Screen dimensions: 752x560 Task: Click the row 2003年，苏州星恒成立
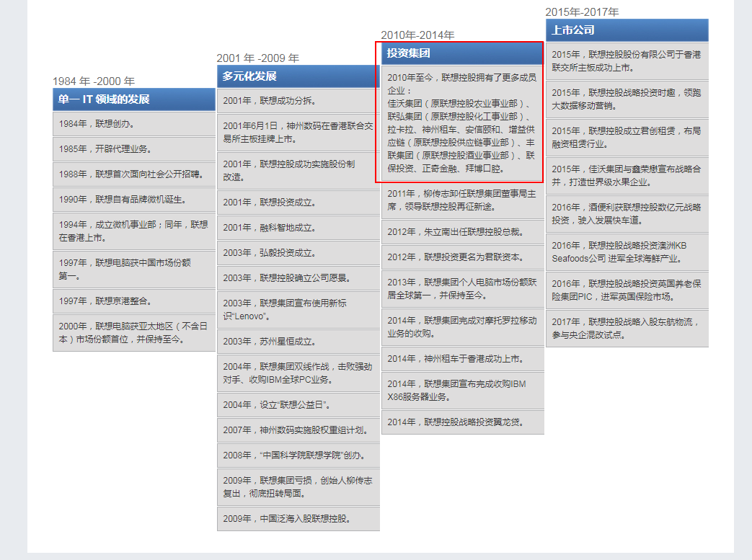point(298,342)
